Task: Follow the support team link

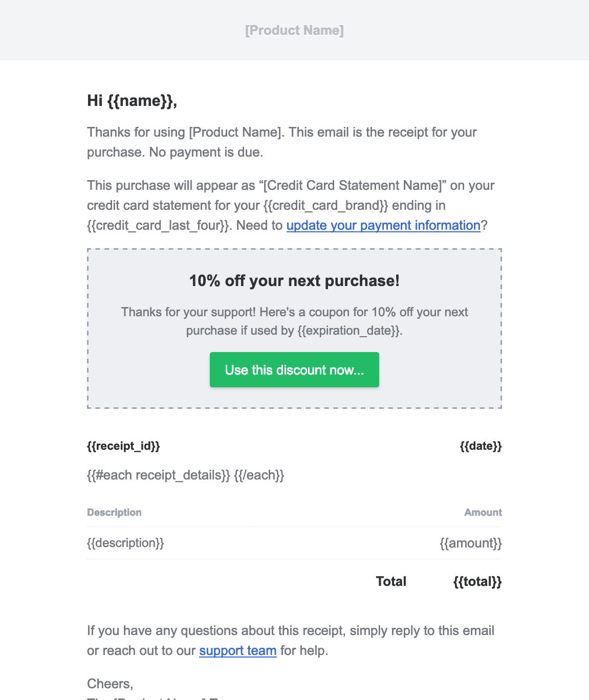Action: 238,651
